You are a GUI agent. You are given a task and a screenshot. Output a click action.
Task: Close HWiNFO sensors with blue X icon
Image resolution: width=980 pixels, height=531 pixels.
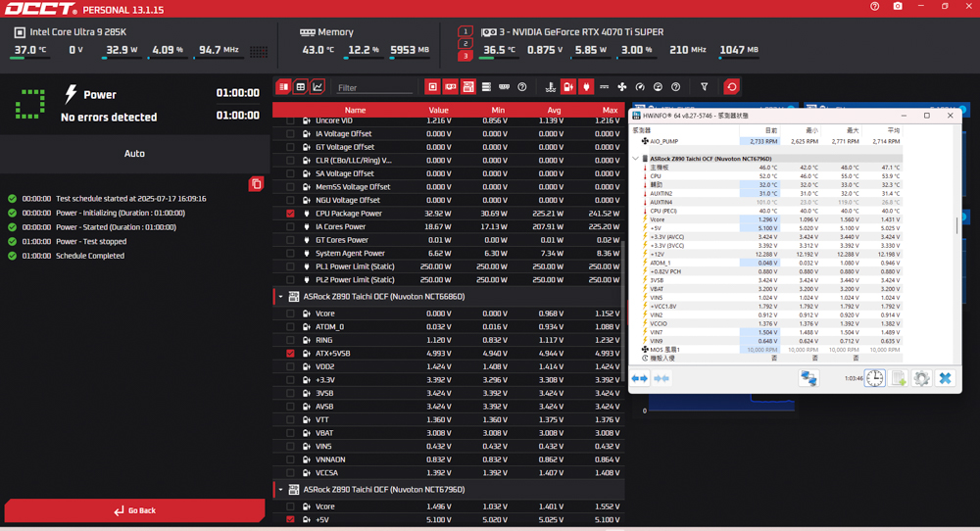tap(945, 378)
